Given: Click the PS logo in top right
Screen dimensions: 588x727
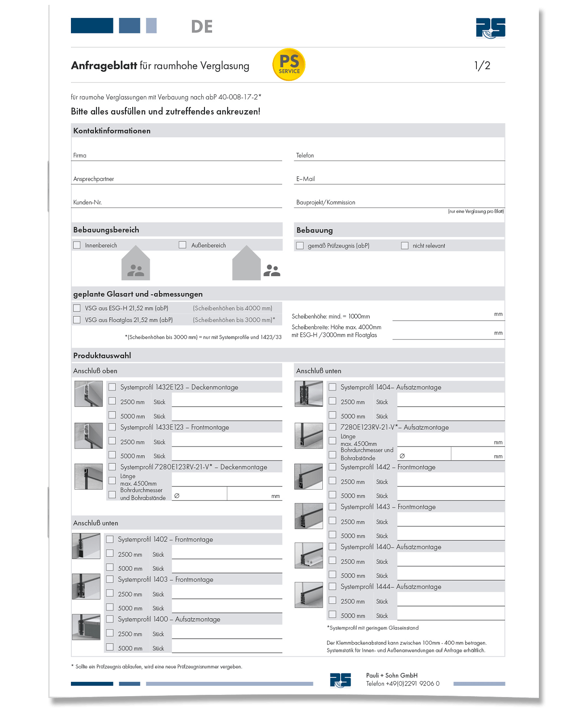Looking at the screenshot, I should (490, 28).
